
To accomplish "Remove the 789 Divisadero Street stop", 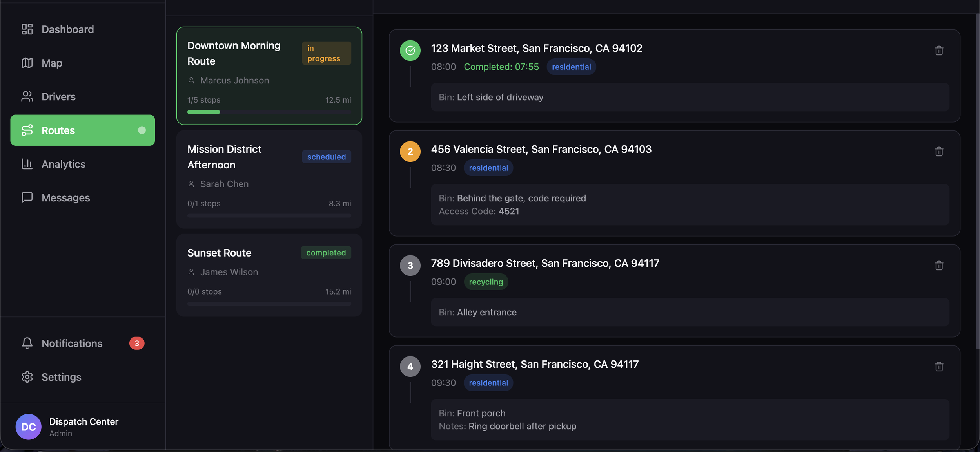I will point(939,266).
